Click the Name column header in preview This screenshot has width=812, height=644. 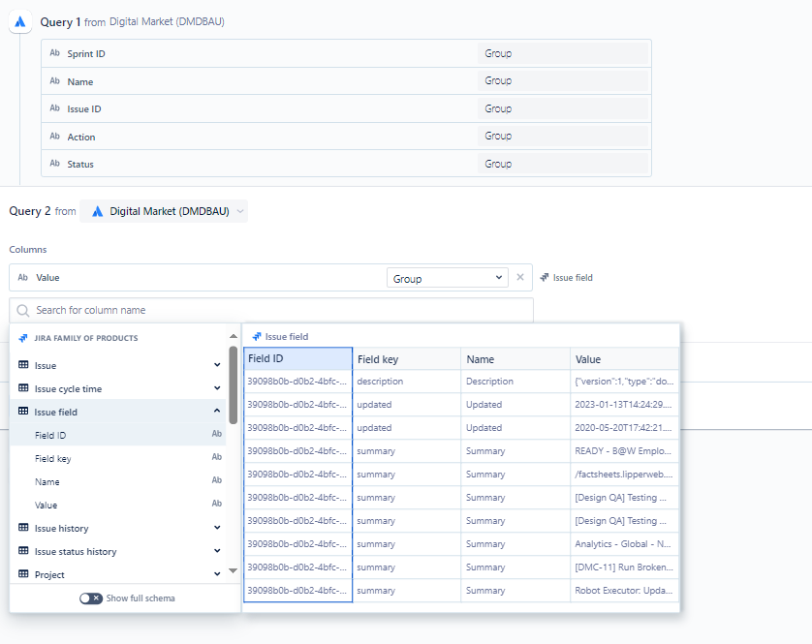pos(515,358)
